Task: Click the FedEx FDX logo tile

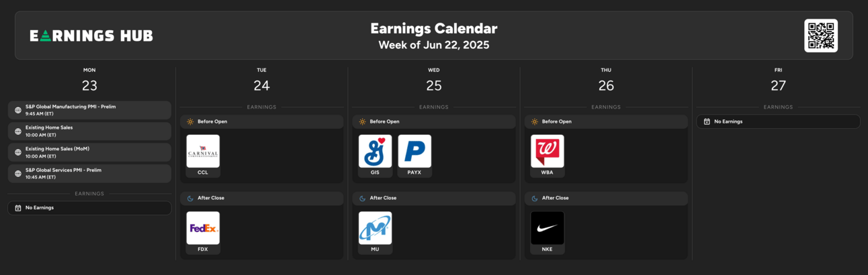Action: [203, 228]
